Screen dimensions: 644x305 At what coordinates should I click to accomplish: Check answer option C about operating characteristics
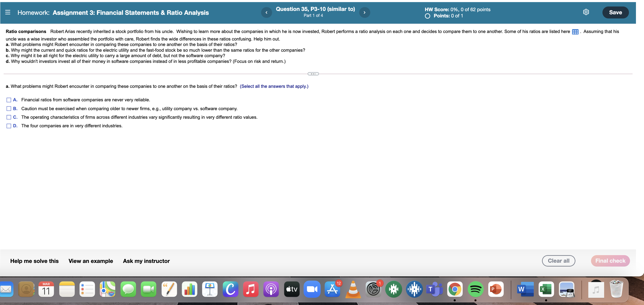click(9, 117)
